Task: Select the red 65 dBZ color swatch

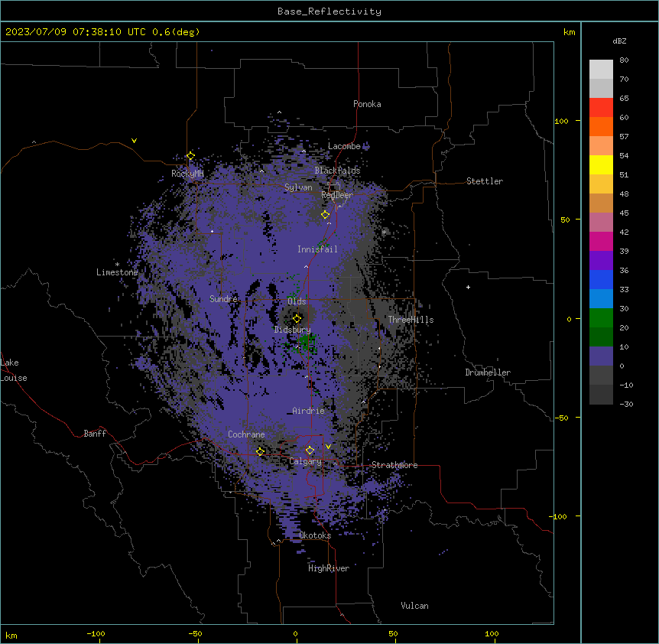Action: (x=601, y=107)
